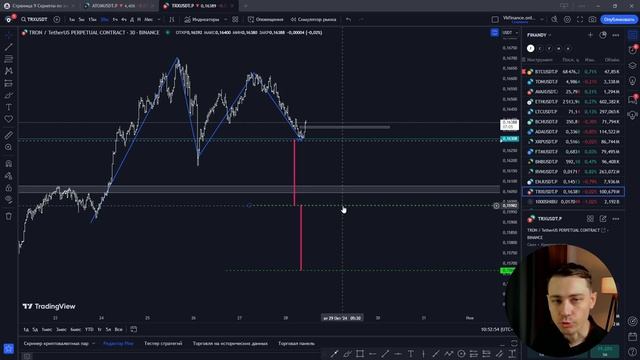Toggle hide all drawings eye icon
The image size is (640, 360).
click(9, 200)
